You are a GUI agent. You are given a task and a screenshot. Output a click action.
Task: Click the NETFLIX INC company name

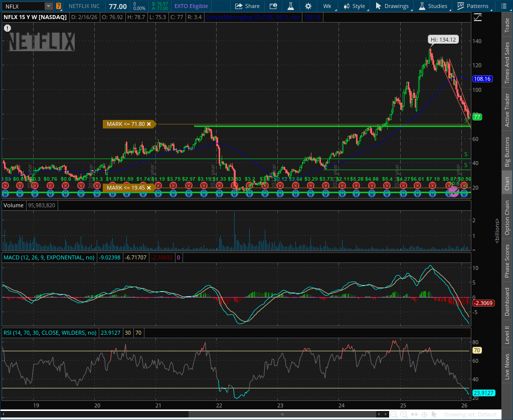click(84, 6)
